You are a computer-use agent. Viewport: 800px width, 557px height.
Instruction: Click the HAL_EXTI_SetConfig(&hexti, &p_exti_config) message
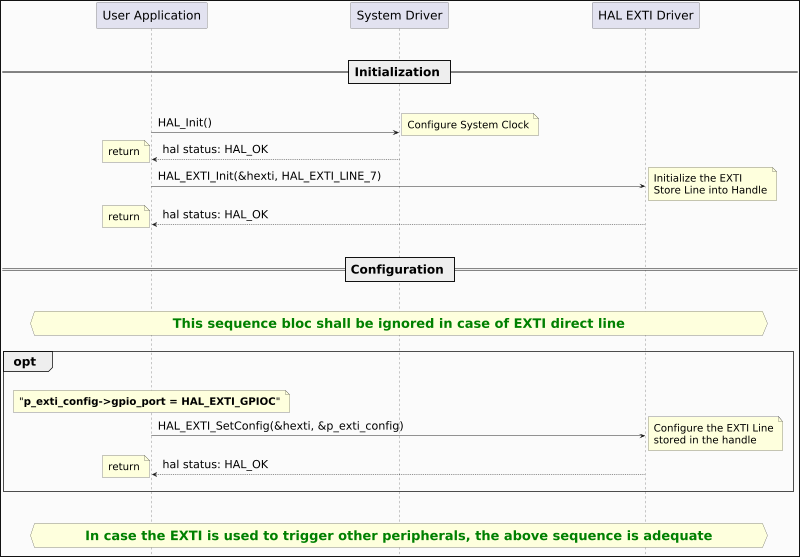click(x=281, y=426)
